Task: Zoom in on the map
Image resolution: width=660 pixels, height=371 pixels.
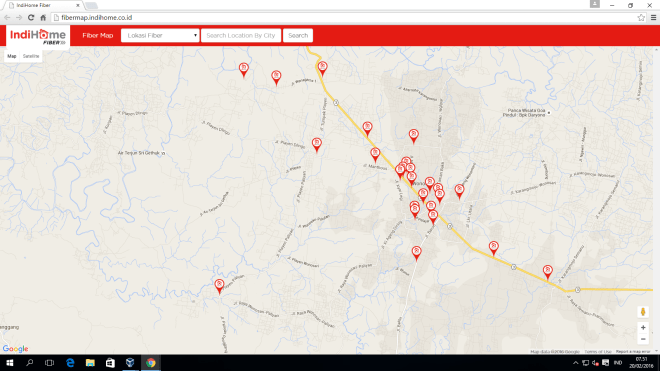Action: tap(643, 327)
